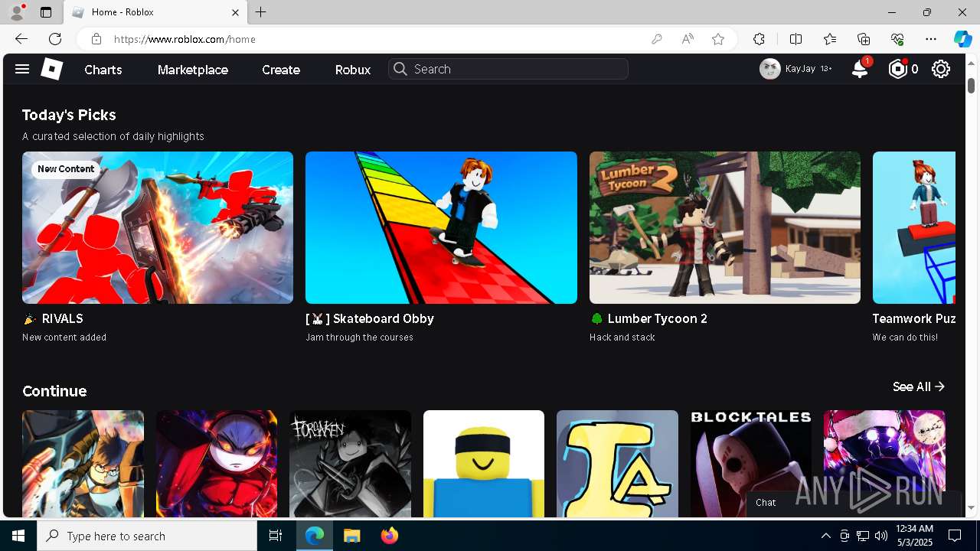The image size is (980, 551).
Task: Open the yellow JA logo game thumbnail
Action: (617, 464)
